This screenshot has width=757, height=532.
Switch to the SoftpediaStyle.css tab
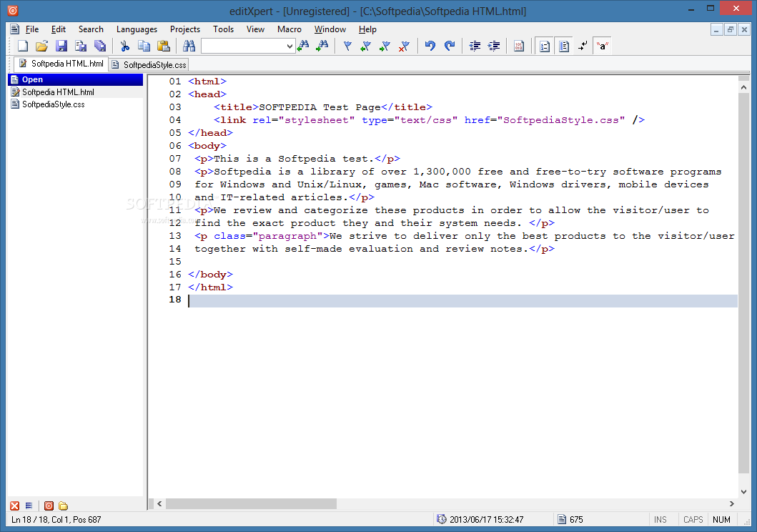[x=149, y=64]
